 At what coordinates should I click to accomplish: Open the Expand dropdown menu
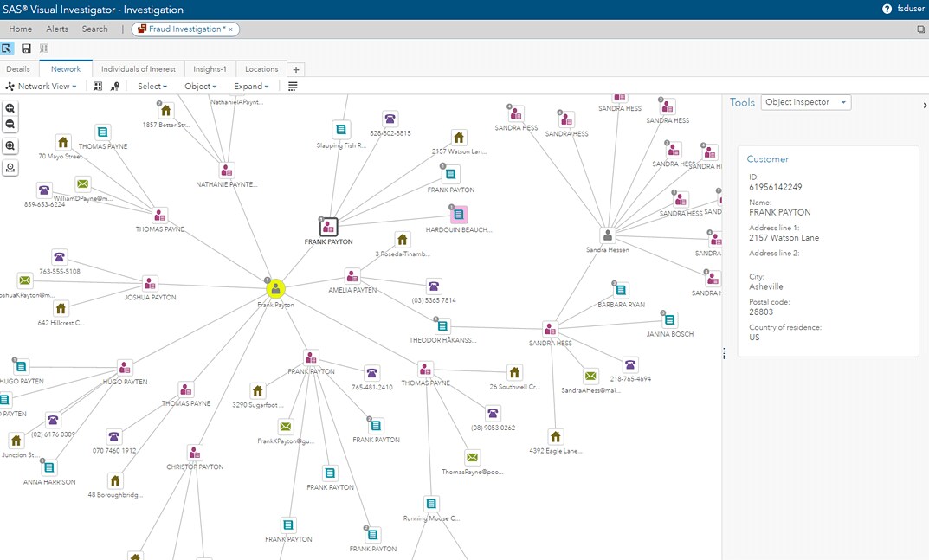tap(250, 86)
